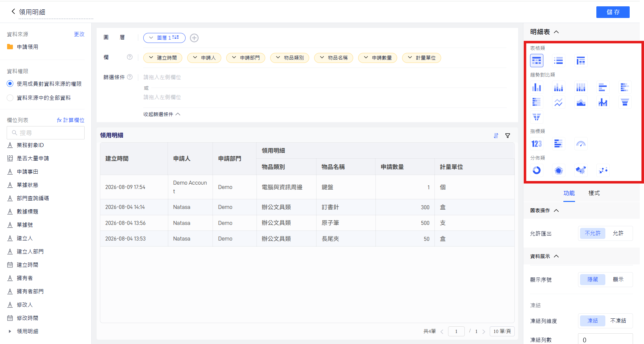
Task: Choose the stacked horizontal bar chart
Action: coord(625,87)
